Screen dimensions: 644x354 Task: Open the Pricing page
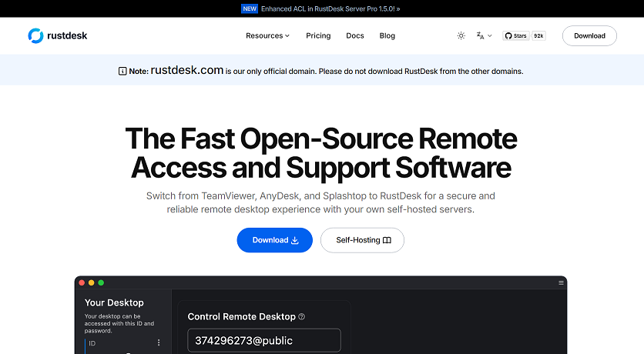(318, 35)
